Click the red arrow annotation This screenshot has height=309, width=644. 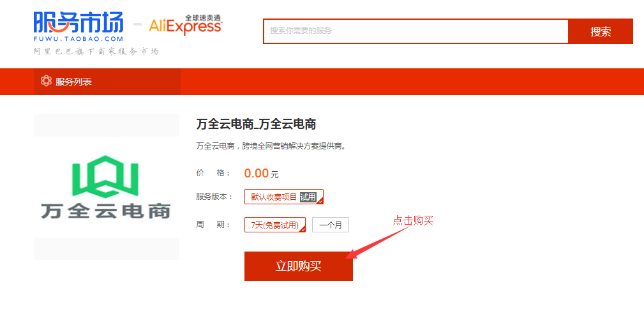tap(377, 243)
